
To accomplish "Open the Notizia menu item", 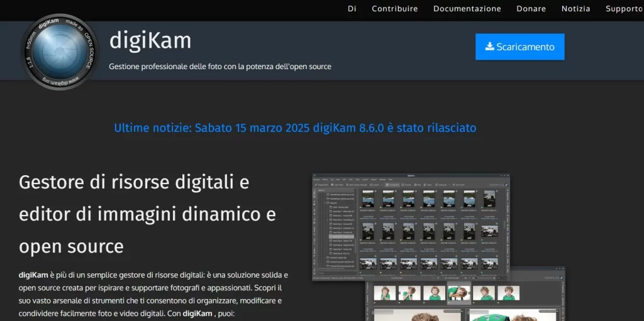I will click(x=576, y=9).
